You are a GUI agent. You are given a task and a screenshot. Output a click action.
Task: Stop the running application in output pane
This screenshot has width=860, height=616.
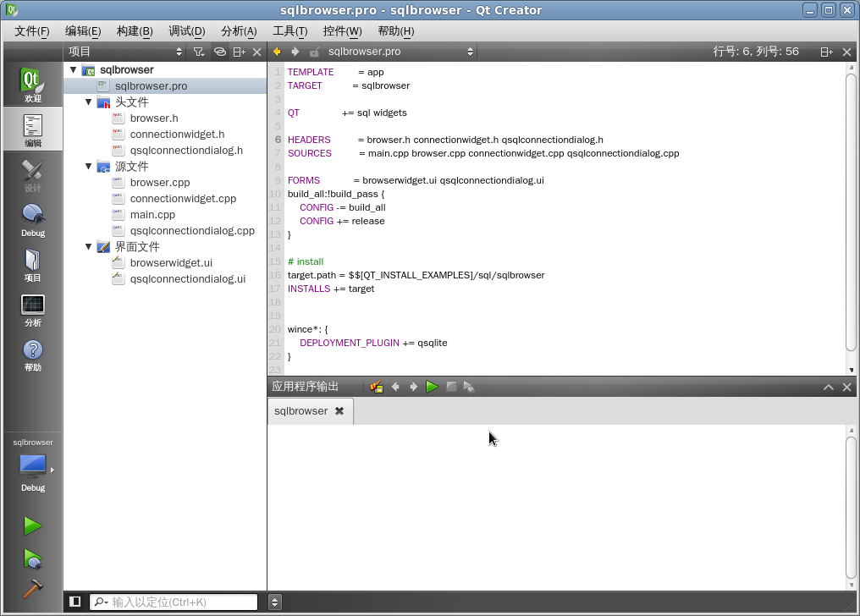click(x=451, y=387)
